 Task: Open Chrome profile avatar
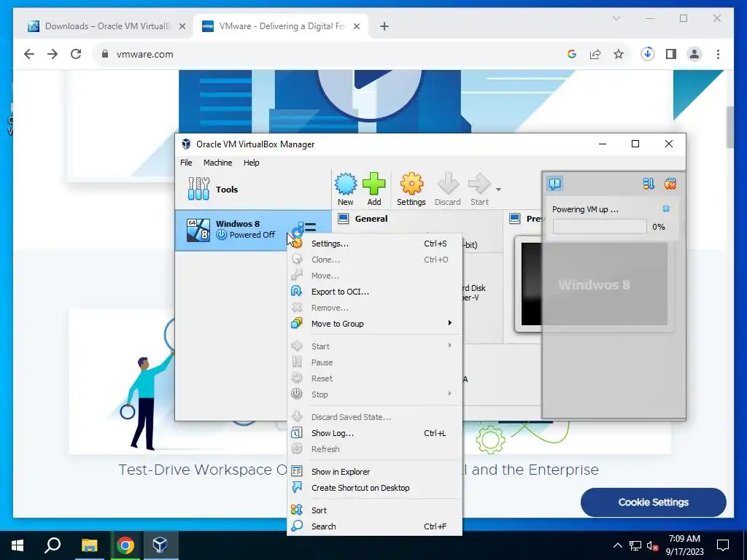(694, 54)
